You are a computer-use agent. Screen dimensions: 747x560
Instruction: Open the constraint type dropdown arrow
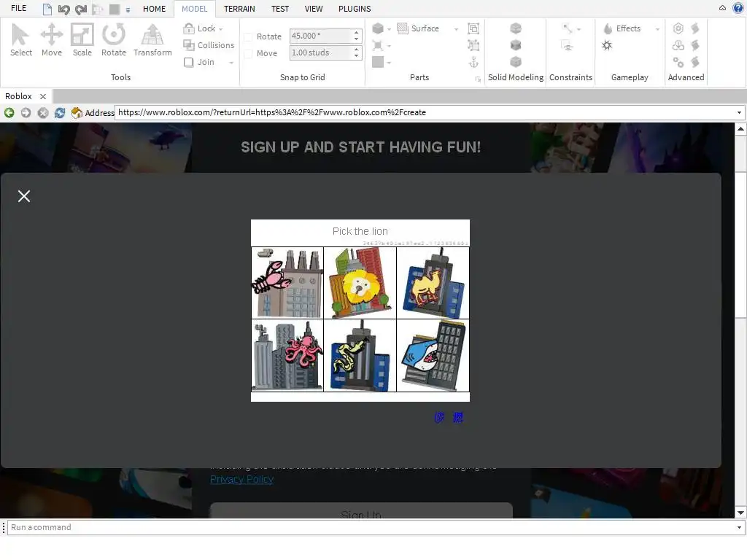click(x=578, y=29)
